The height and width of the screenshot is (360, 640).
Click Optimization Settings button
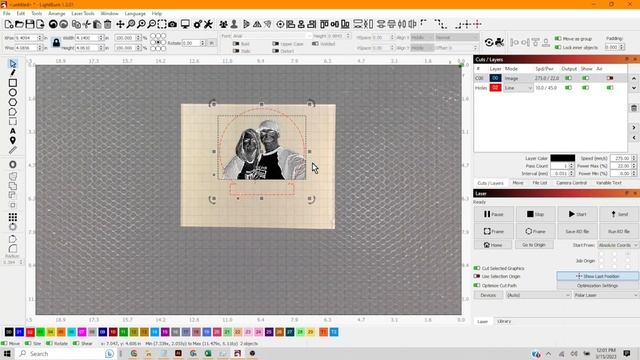[598, 285]
